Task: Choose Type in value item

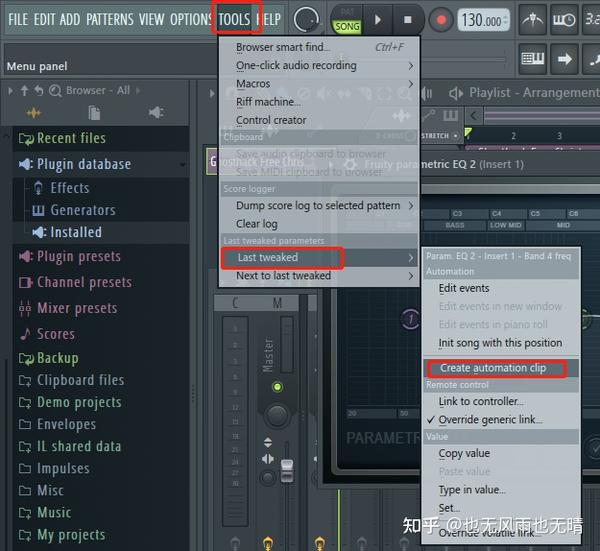Action: coord(501,490)
